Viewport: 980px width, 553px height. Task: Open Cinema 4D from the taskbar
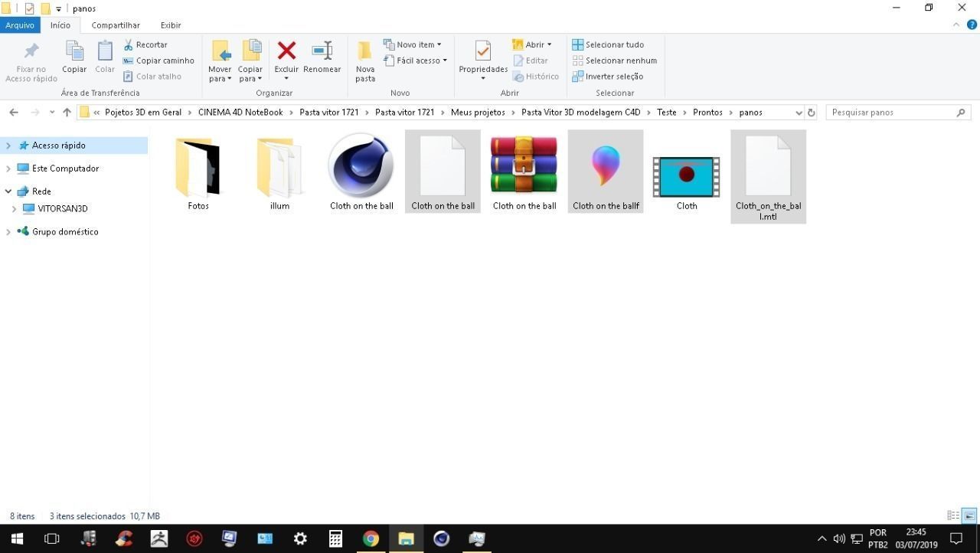pyautogui.click(x=441, y=538)
